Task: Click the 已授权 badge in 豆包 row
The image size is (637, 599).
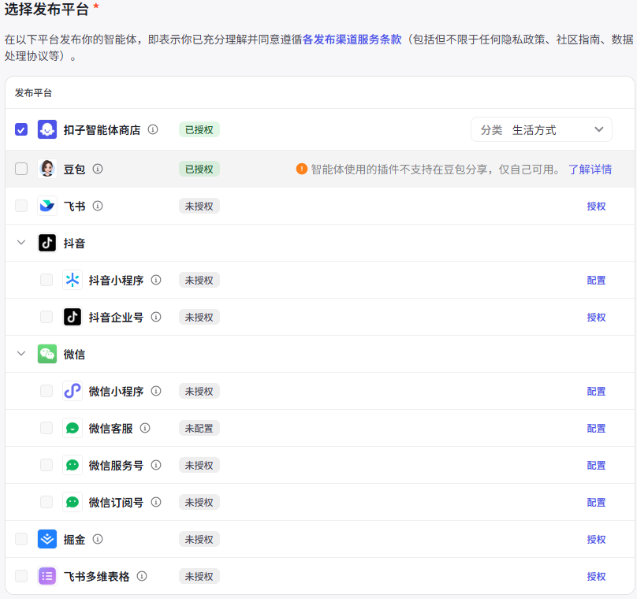Action: (x=199, y=169)
